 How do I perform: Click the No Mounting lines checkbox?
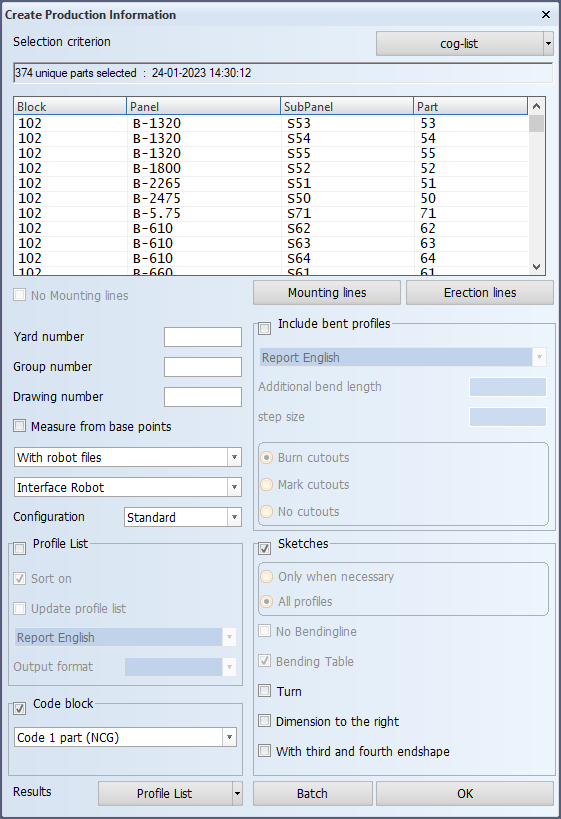pos(19,295)
